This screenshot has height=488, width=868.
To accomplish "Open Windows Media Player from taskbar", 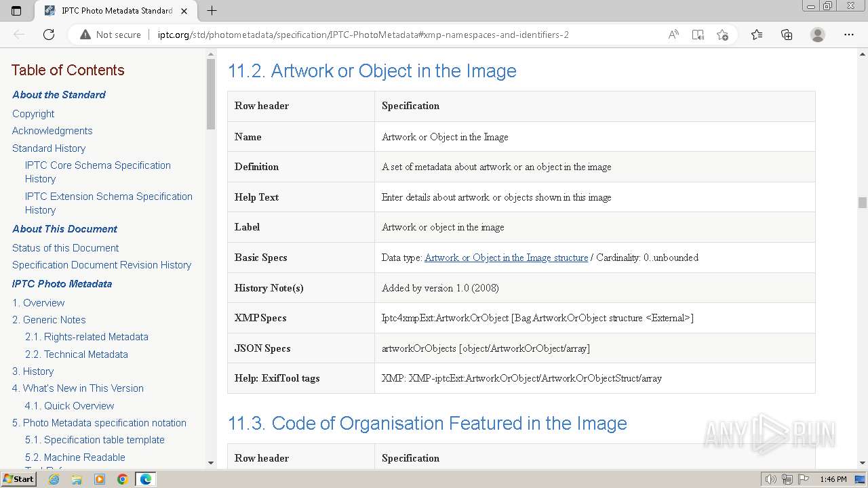I will pyautogui.click(x=100, y=479).
